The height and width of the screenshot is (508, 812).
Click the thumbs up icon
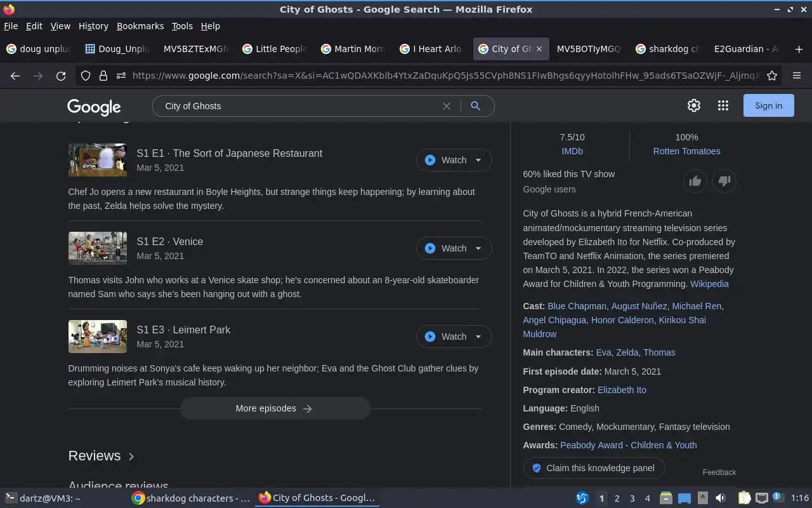coord(695,181)
